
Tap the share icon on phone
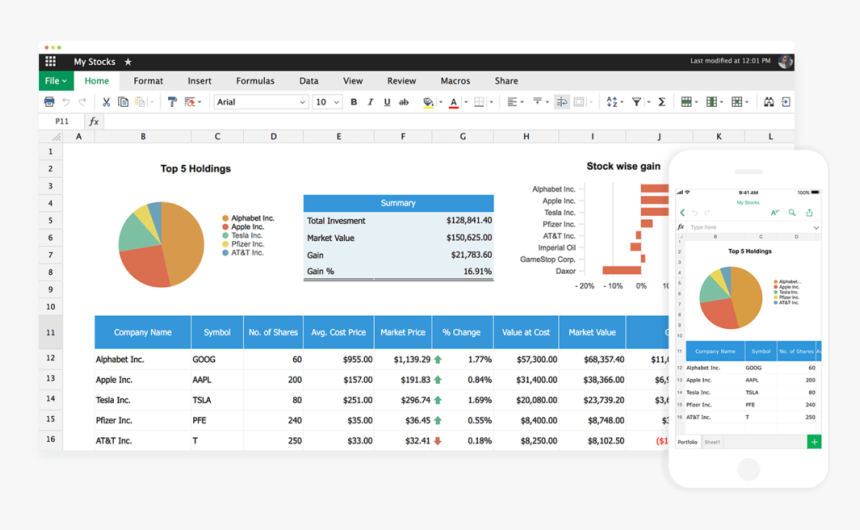pyautogui.click(x=810, y=212)
